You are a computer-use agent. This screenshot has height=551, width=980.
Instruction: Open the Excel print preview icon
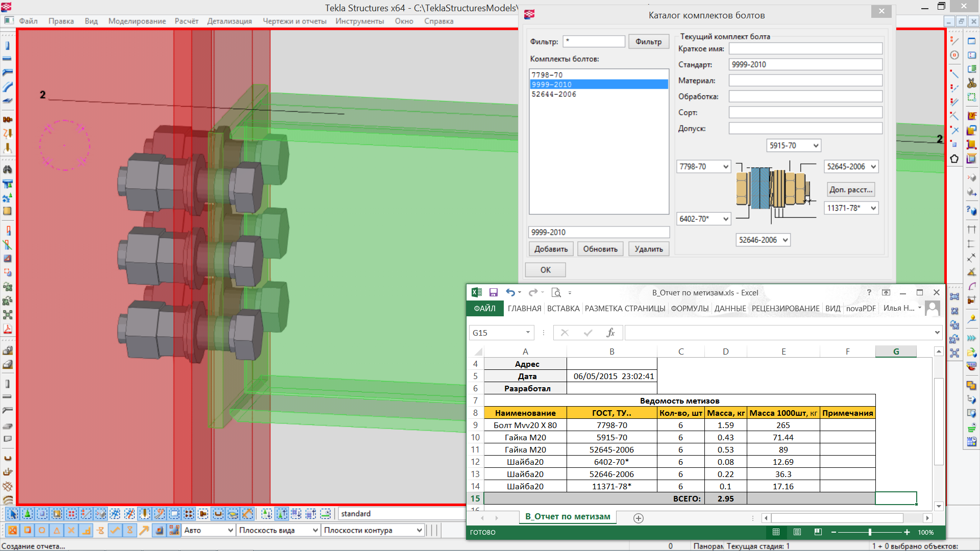pos(556,292)
